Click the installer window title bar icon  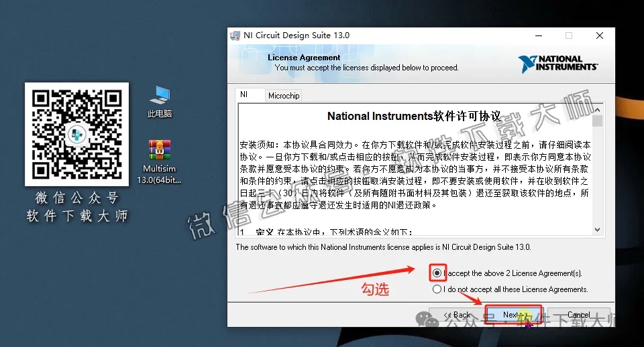click(235, 36)
